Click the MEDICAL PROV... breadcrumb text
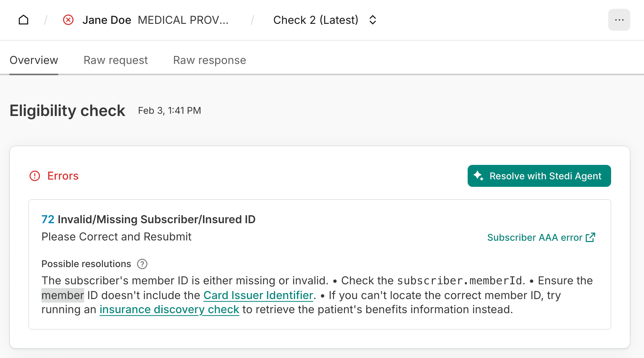The height and width of the screenshot is (358, 644). (183, 20)
